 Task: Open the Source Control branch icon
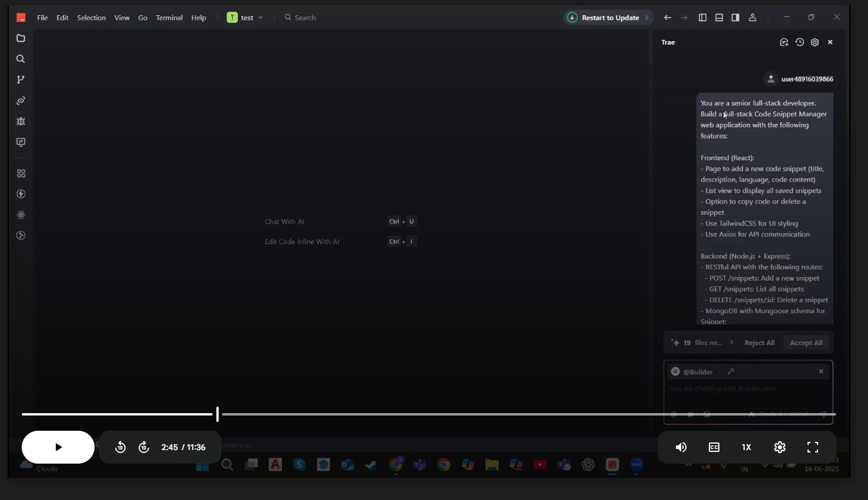click(21, 80)
